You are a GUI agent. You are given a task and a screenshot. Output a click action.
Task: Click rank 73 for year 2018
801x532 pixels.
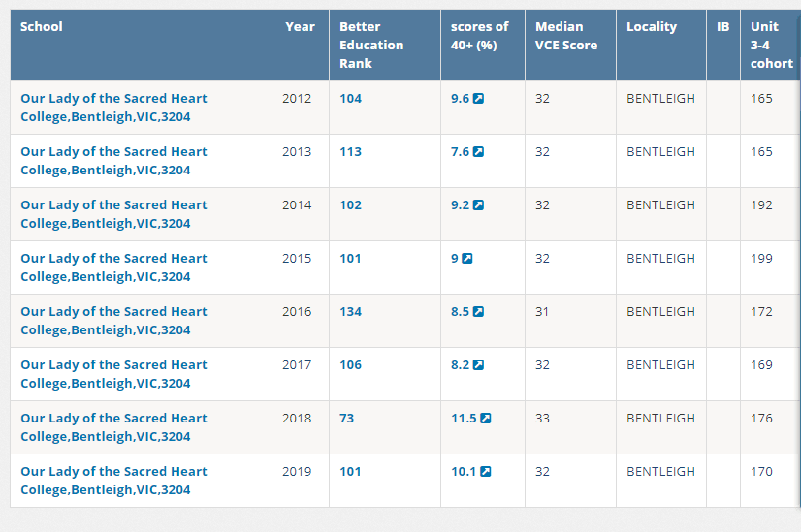(347, 419)
